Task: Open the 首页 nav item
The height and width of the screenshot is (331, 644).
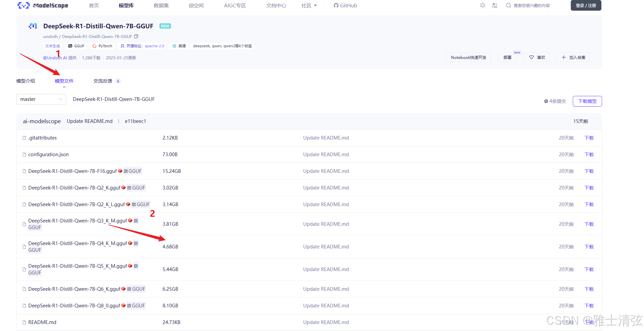Action: pyautogui.click(x=94, y=5)
